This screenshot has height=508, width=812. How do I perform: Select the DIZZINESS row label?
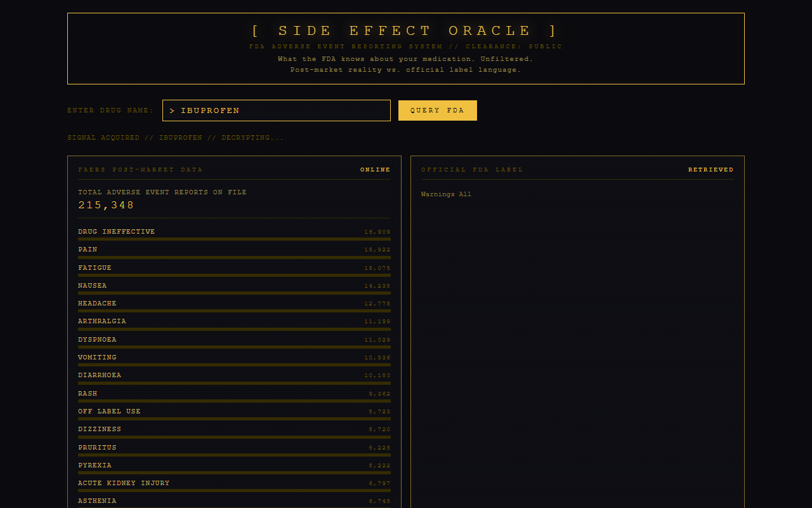pyautogui.click(x=100, y=429)
